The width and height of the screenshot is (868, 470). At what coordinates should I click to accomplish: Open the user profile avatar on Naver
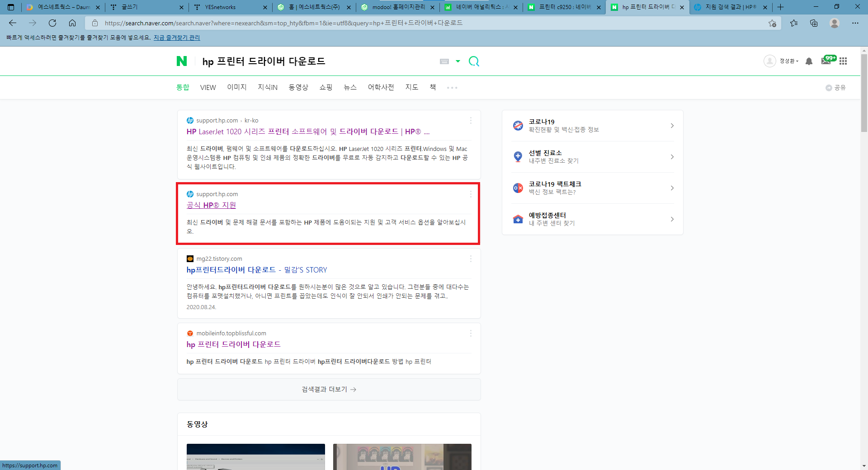(769, 61)
